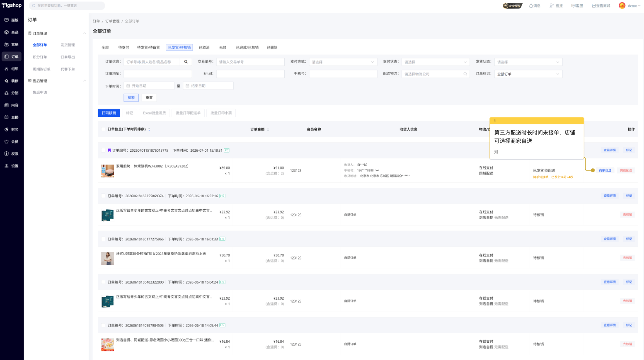The image size is (644, 360).
Task: Sort by 订单金额 column arrows
Action: tap(268, 129)
